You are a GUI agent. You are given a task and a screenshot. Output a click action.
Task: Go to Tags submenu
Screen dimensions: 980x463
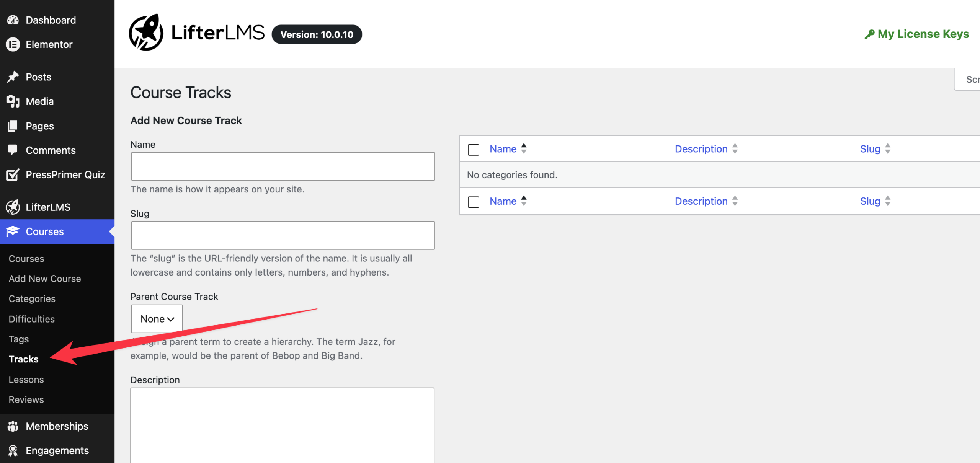click(x=19, y=339)
